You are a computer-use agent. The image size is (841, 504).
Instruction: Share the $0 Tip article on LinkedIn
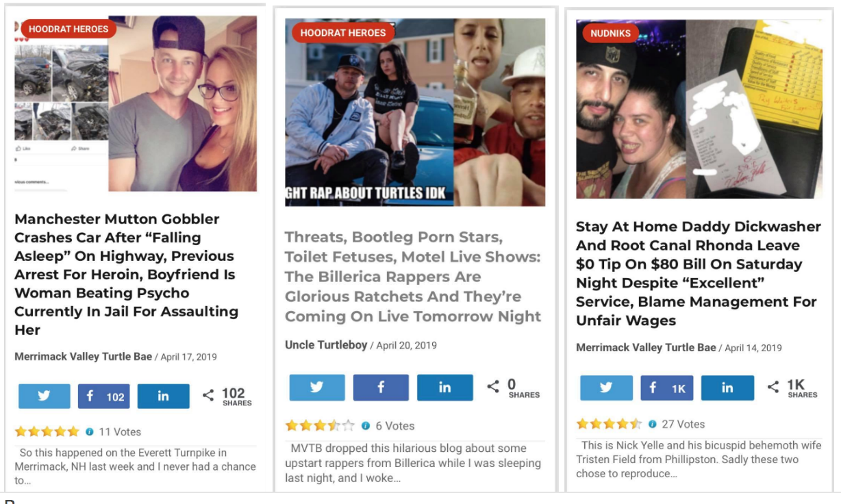[727, 388]
